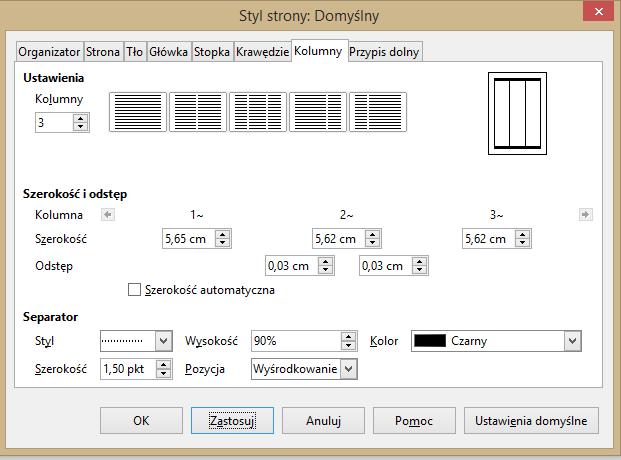
Task: Pick the narrow-left wide-right column preset
Action: (378, 112)
